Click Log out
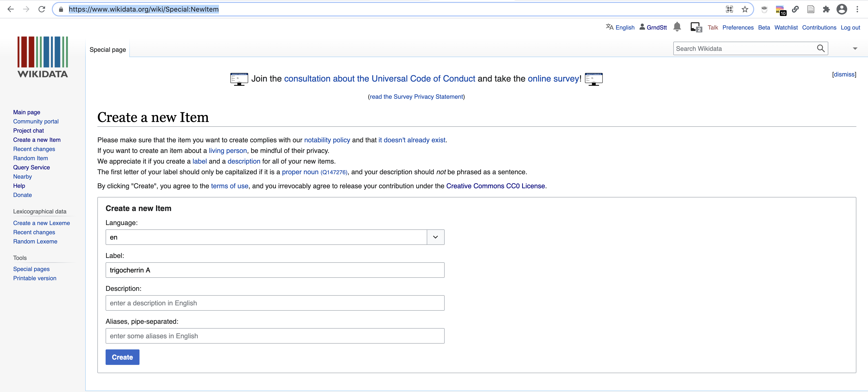This screenshot has height=392, width=868. click(x=850, y=28)
